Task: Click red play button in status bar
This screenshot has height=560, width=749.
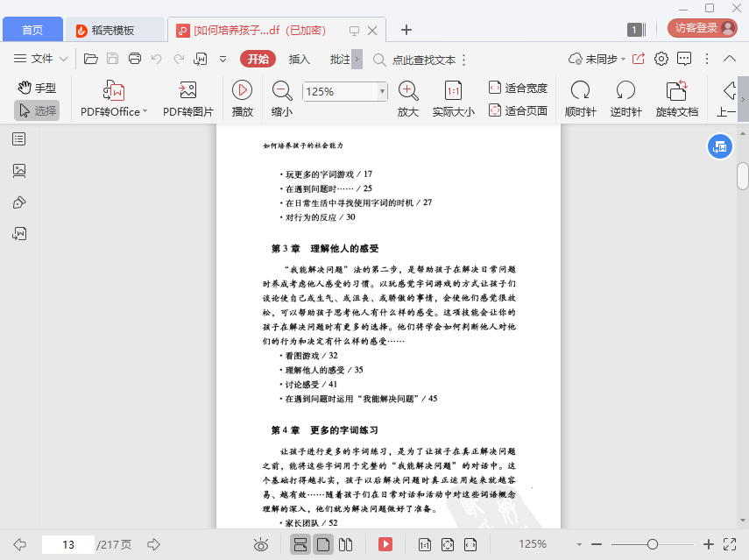Action: point(385,544)
